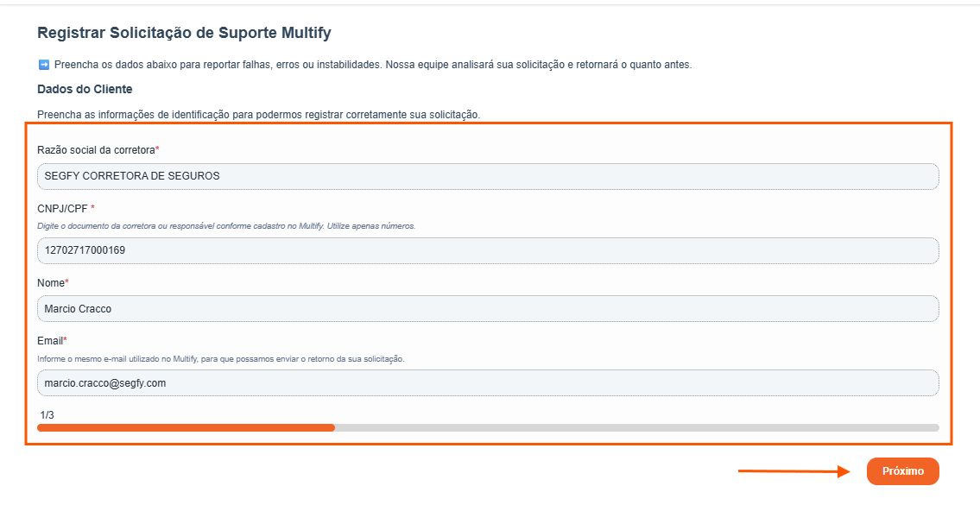Click into the CNPJ/CPF number field
This screenshot has height=505, width=980.
click(488, 250)
